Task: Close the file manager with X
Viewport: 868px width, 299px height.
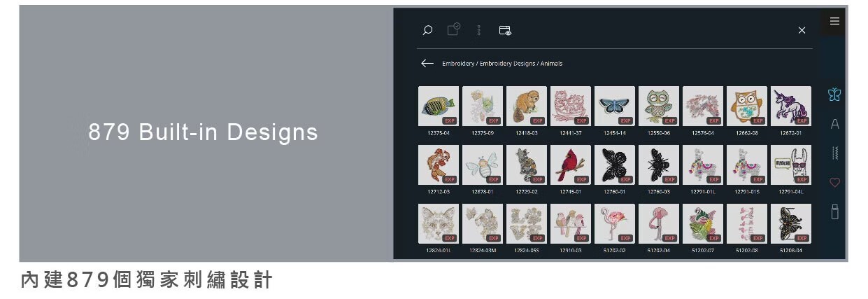Action: (x=802, y=30)
